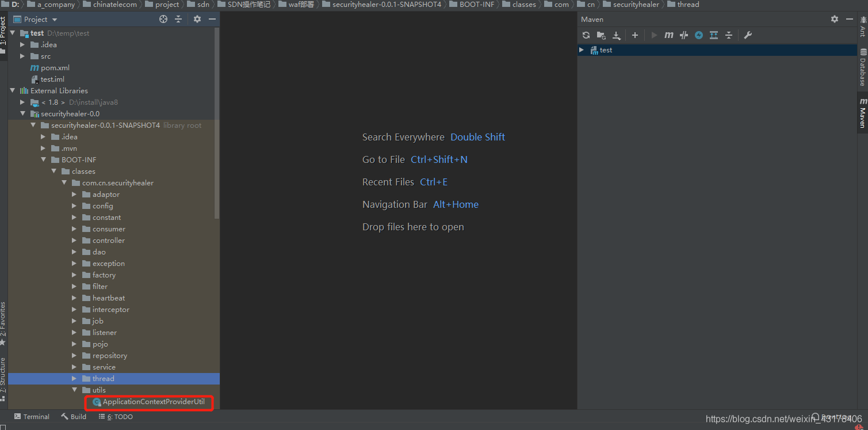Click Show Dependencies icon in Maven toolbar
This screenshot has width=868, height=430.
714,35
